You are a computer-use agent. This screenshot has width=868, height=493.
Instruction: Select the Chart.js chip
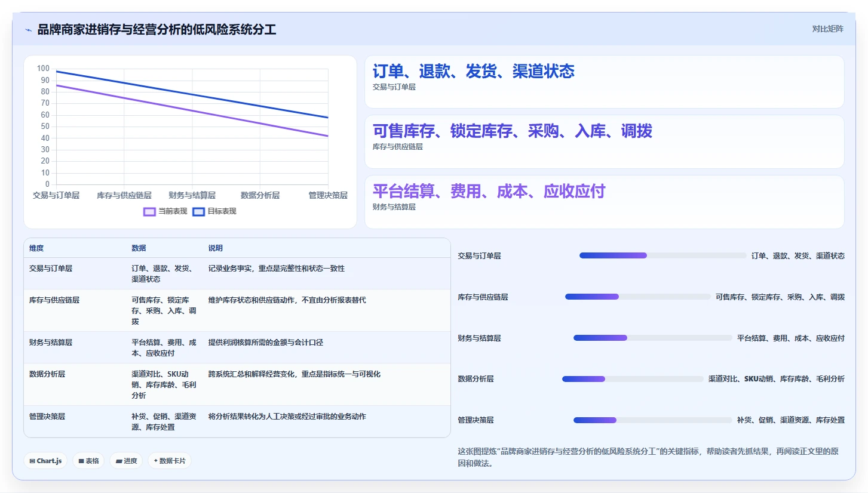[46, 461]
